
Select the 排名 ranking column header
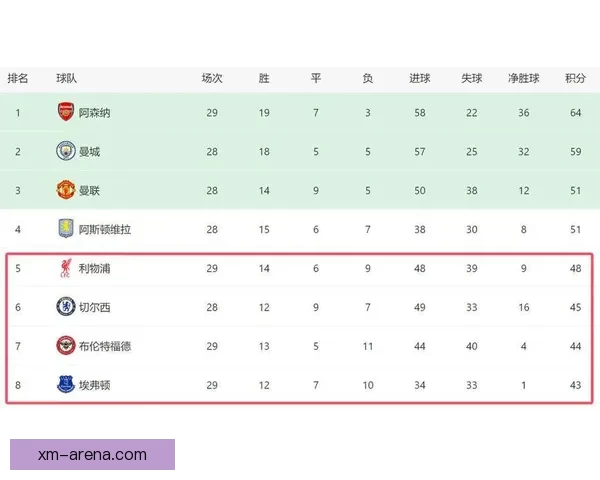[18, 78]
